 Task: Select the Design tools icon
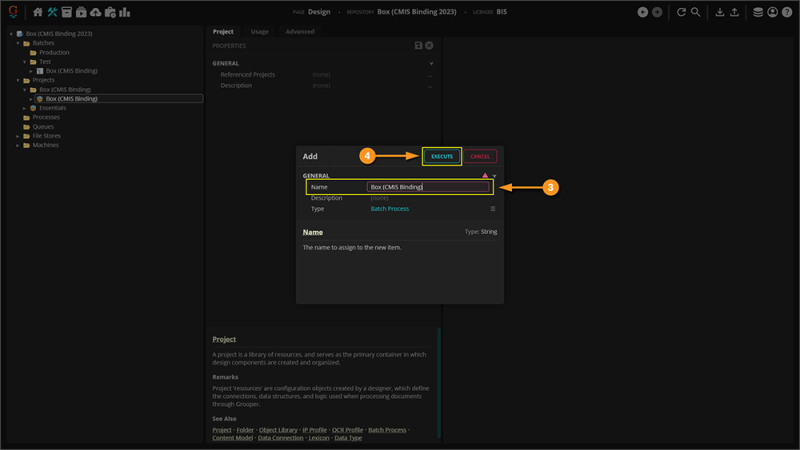point(52,12)
